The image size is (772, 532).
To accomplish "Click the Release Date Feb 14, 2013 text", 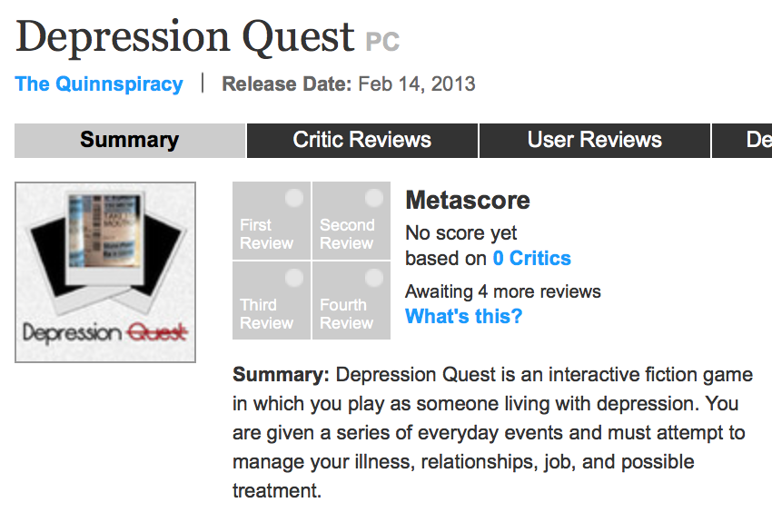I will click(x=349, y=84).
